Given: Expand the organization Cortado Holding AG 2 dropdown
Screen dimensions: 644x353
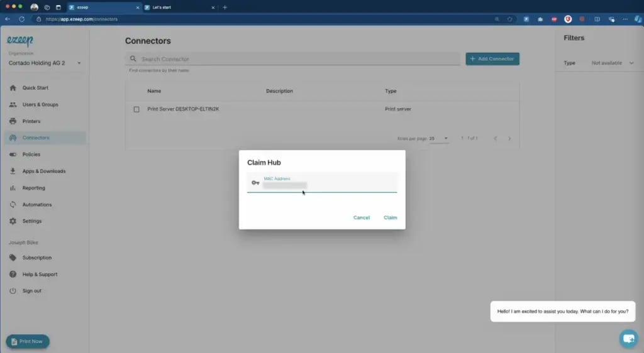Looking at the screenshot, I should point(79,63).
